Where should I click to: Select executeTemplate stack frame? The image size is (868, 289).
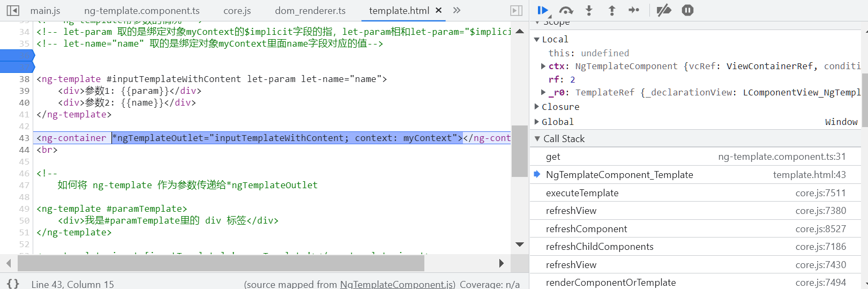click(695, 193)
